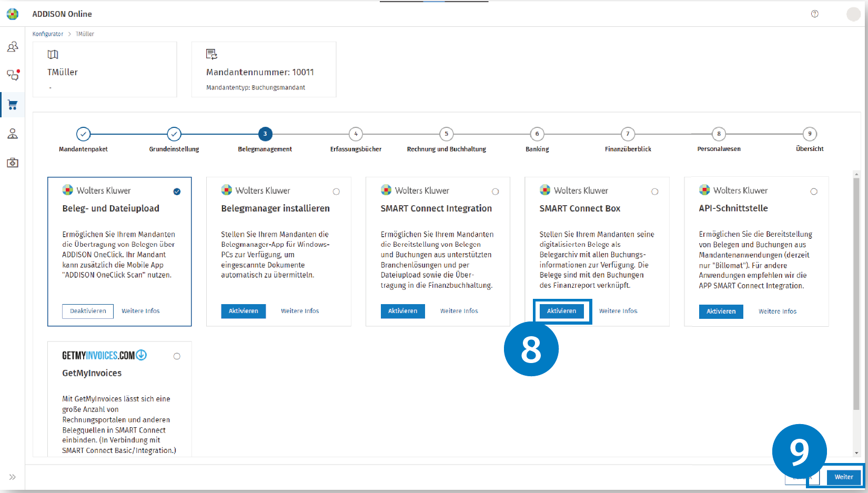Screen dimensions: 868x493
Task: Click the Beleg- und Dateiupload title
Action: (x=110, y=208)
